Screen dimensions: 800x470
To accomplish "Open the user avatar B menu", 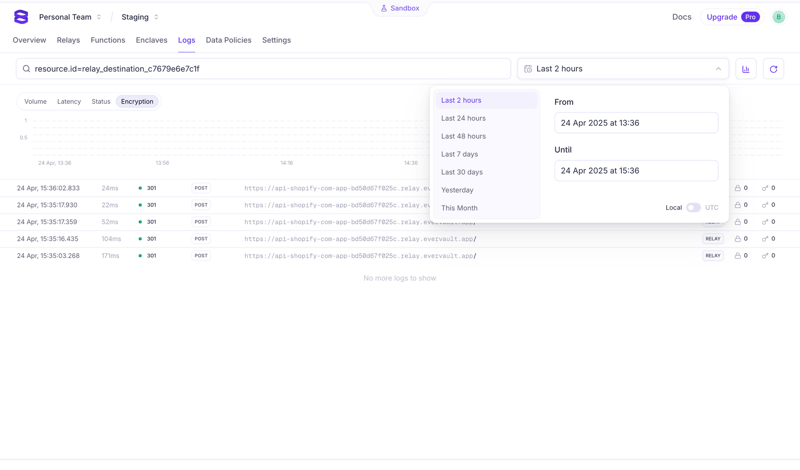I will tap(778, 17).
